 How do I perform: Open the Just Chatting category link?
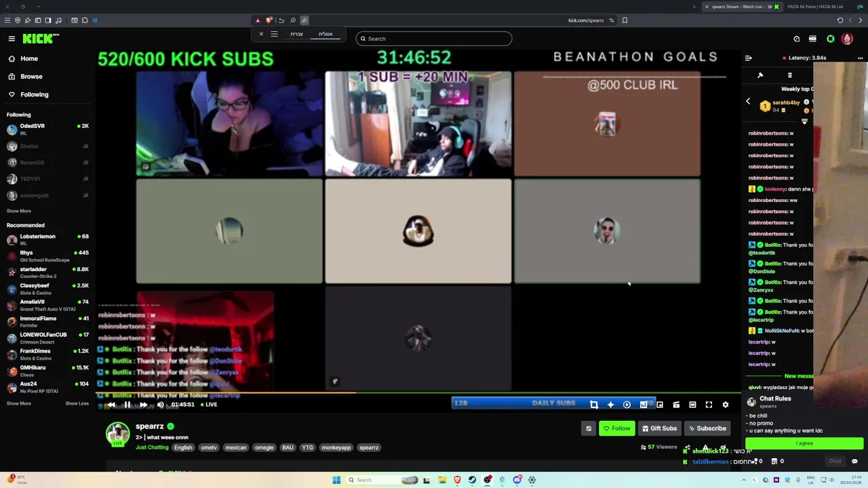point(152,447)
